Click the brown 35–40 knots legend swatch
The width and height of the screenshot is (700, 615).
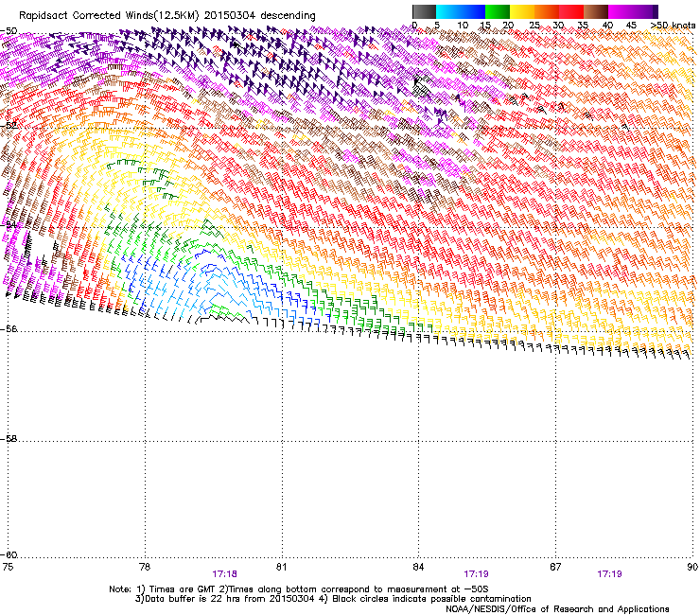pos(596,11)
